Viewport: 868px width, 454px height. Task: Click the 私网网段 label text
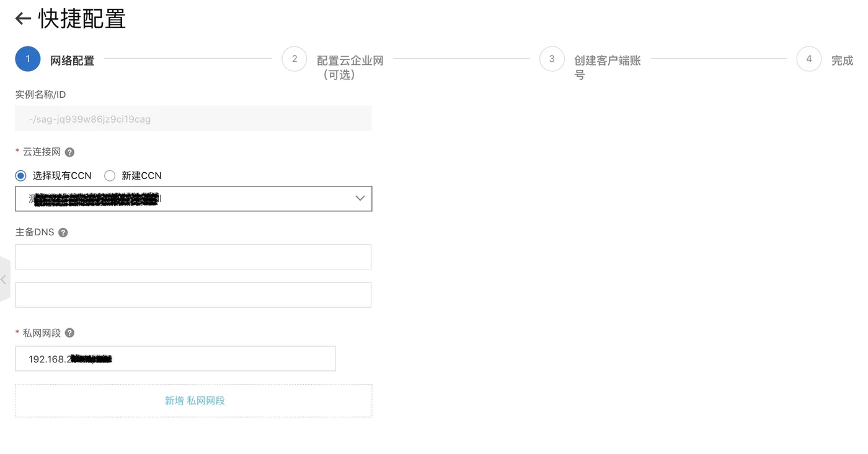(42, 333)
